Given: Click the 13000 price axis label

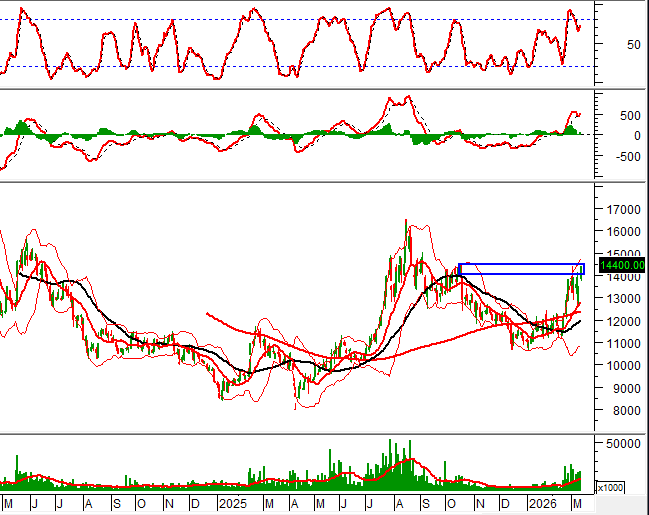Looking at the screenshot, I should point(622,299).
